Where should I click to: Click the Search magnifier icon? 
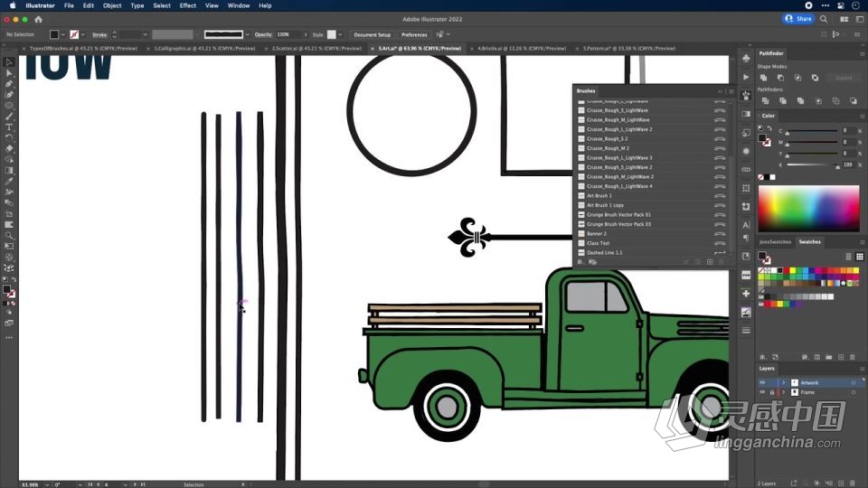coord(824,19)
